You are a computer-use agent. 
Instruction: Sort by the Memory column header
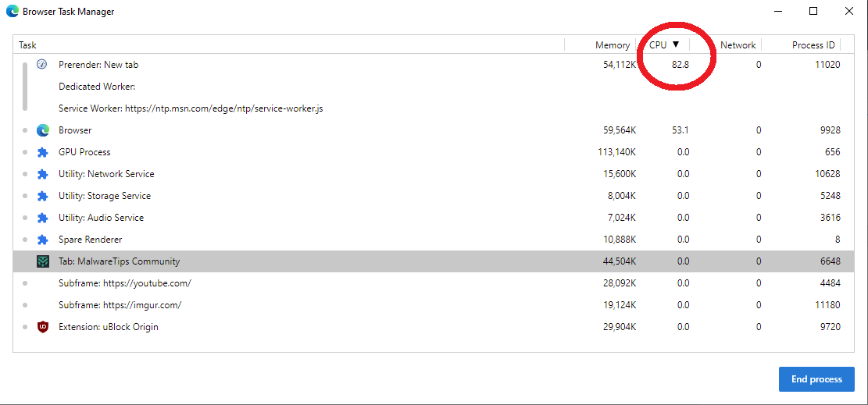(612, 45)
